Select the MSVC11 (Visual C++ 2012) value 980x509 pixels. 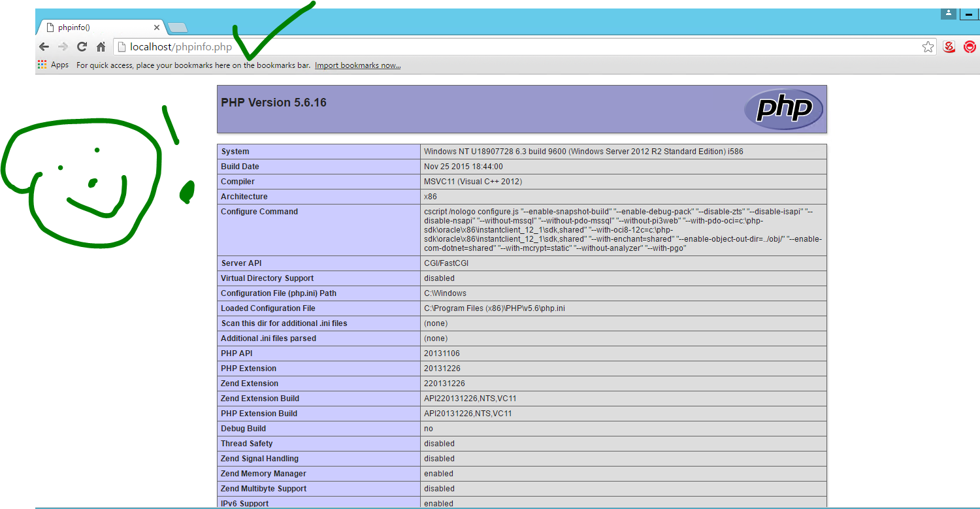click(x=473, y=182)
